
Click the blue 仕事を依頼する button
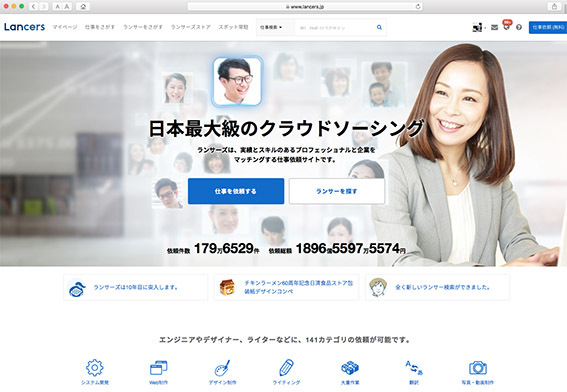[x=236, y=191]
